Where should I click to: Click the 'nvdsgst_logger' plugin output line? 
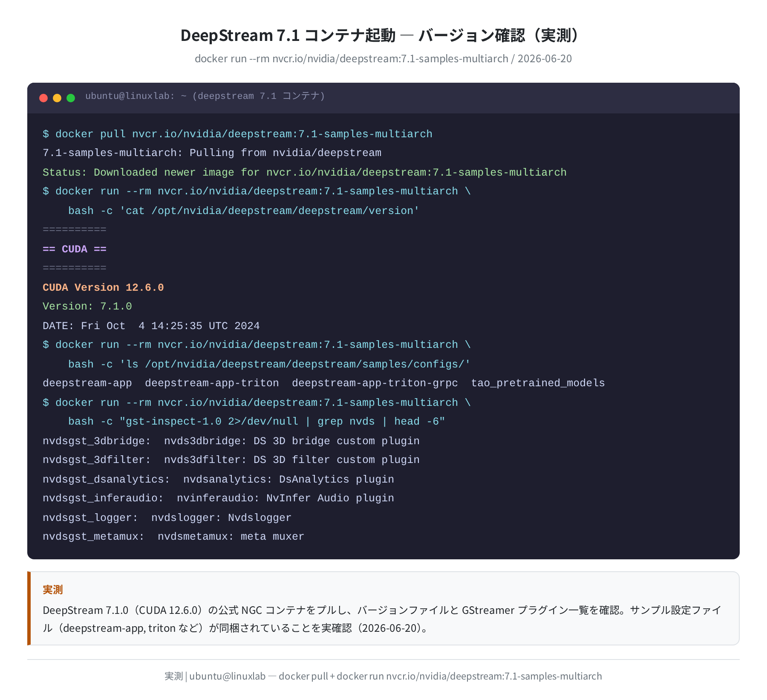(167, 518)
